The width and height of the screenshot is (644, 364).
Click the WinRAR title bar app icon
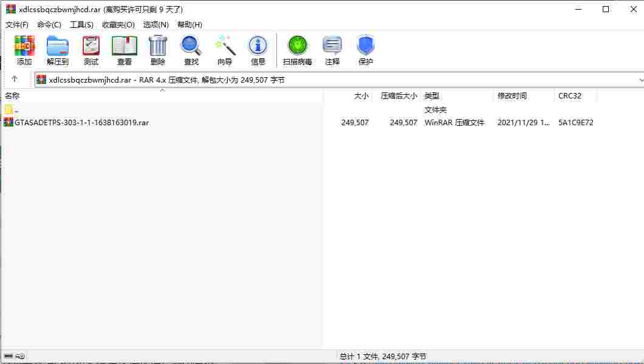click(x=11, y=9)
